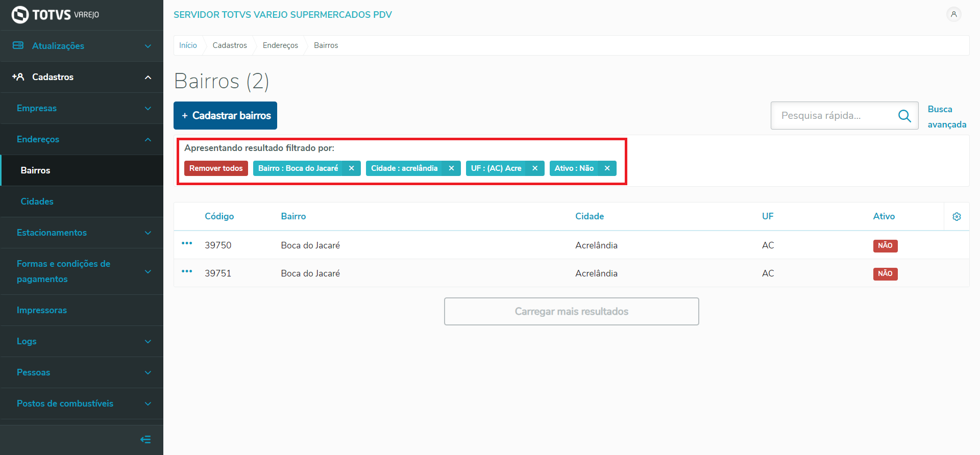Click AC cell in row 39751
The width and height of the screenshot is (980, 455).
pyautogui.click(x=768, y=273)
